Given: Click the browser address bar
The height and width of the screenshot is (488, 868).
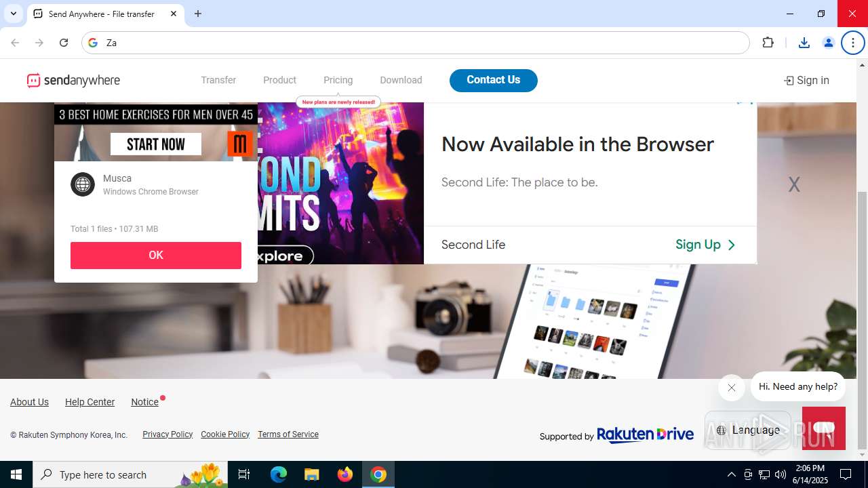Looking at the screenshot, I should click(x=415, y=43).
